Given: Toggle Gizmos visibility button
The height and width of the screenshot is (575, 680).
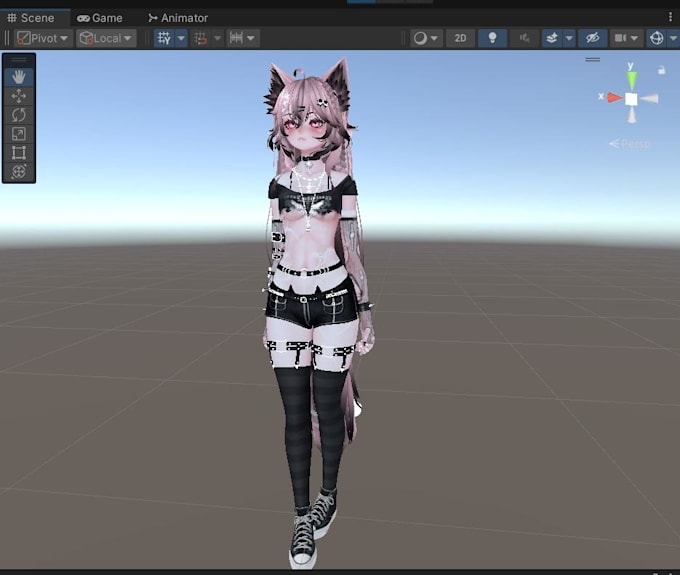Looking at the screenshot, I should point(657,38).
